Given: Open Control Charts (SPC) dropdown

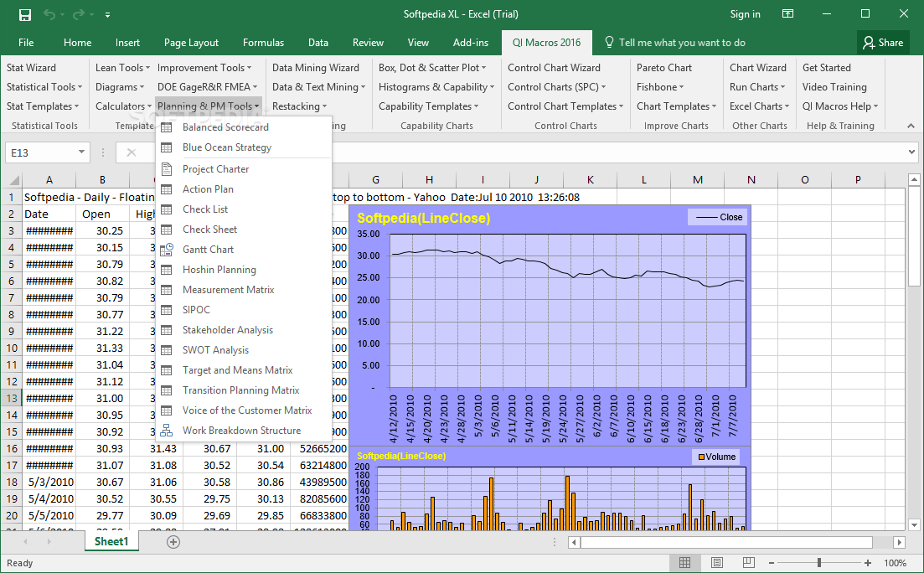Looking at the screenshot, I should pos(557,87).
